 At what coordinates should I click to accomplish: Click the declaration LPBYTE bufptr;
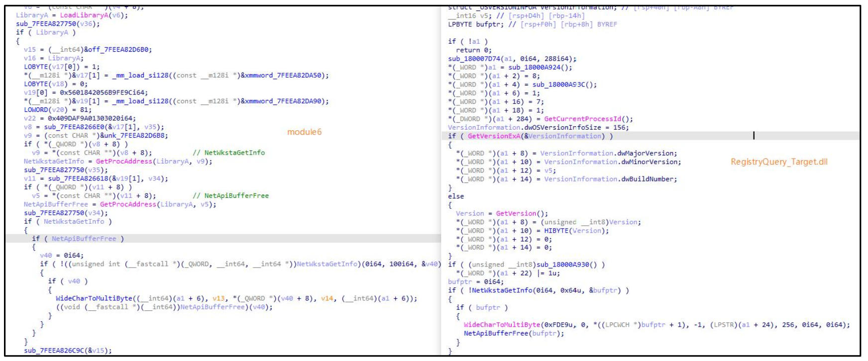point(533,24)
